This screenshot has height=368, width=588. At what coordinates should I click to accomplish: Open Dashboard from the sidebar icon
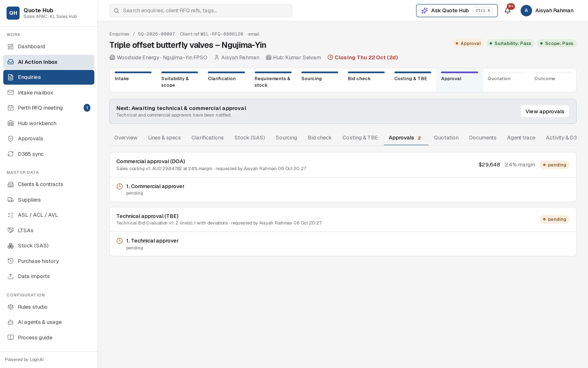click(x=11, y=47)
